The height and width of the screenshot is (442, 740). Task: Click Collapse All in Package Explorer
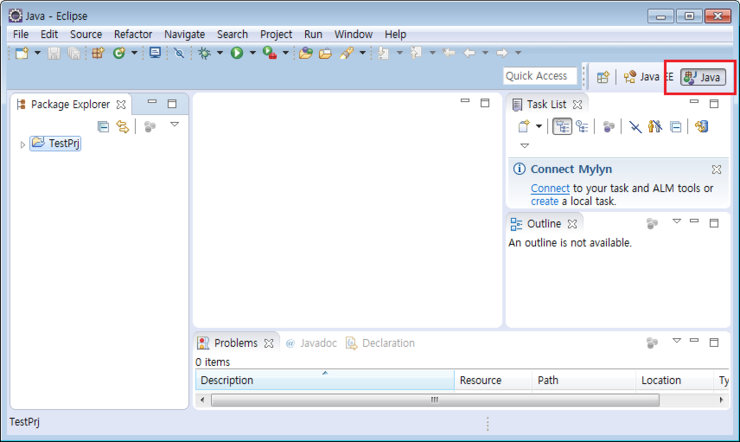103,126
